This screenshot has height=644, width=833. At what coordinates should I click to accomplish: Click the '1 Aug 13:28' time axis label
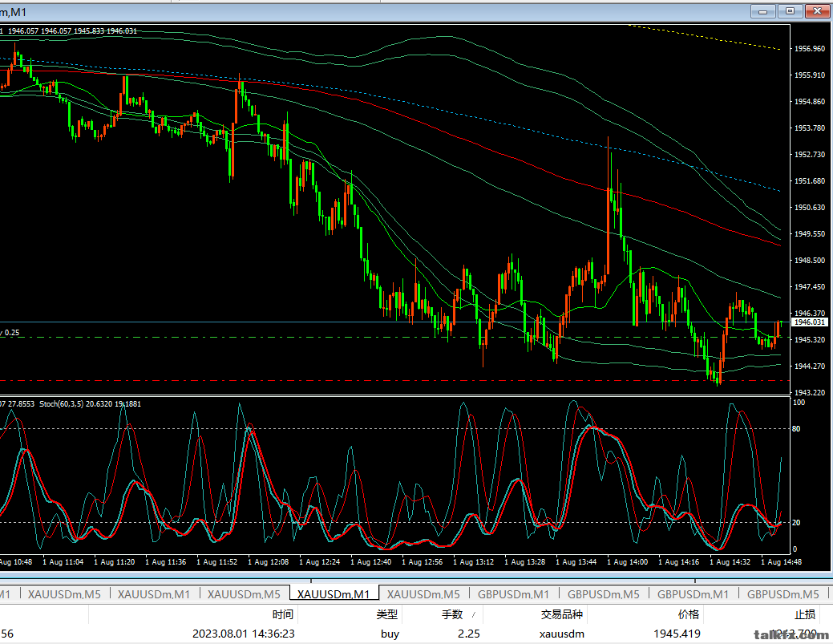[524, 561]
